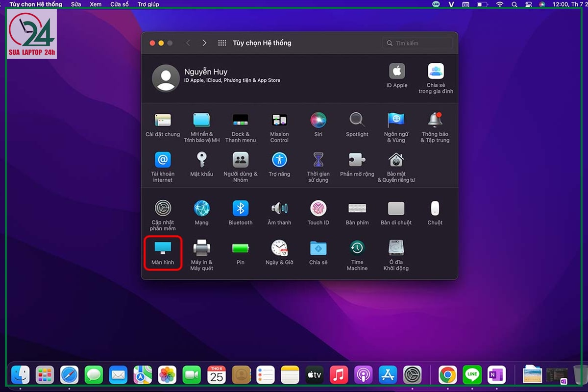Open Người dùng & Nhóm preferences

240,167
